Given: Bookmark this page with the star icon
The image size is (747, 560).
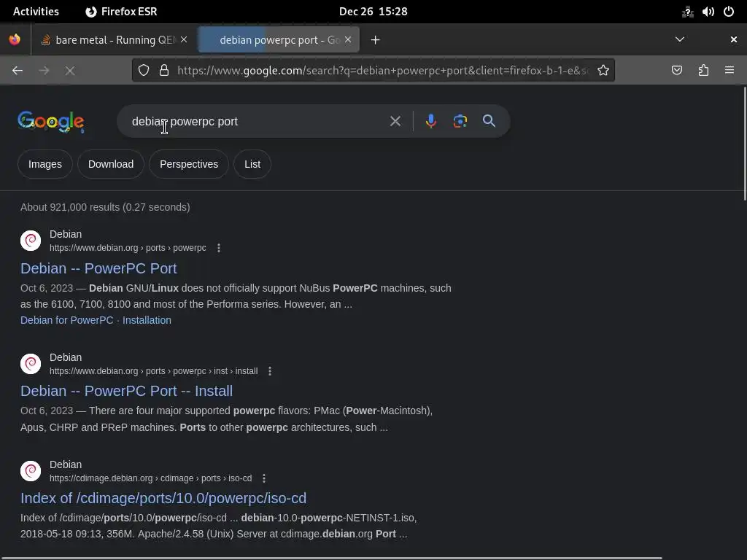Looking at the screenshot, I should [603, 71].
